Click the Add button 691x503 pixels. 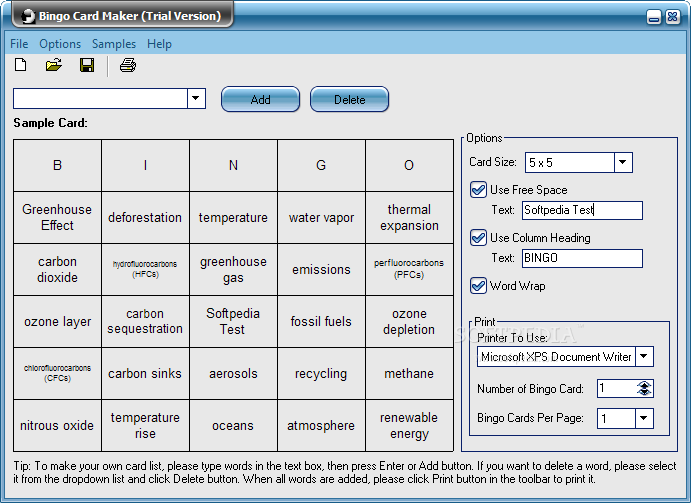[x=260, y=99]
